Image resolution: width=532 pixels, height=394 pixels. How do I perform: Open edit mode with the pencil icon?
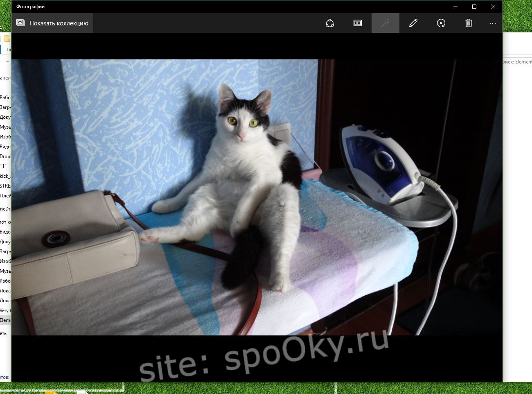tap(413, 23)
